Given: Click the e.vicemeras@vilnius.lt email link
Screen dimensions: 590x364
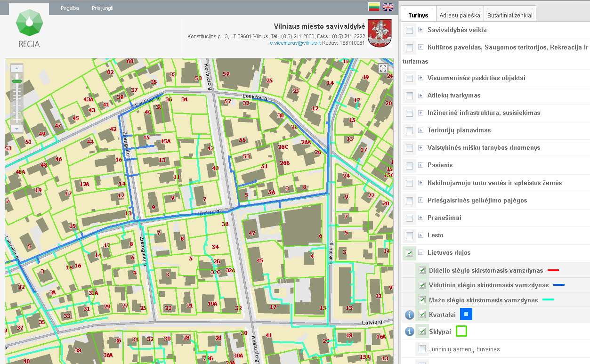Looking at the screenshot, I should point(295,43).
